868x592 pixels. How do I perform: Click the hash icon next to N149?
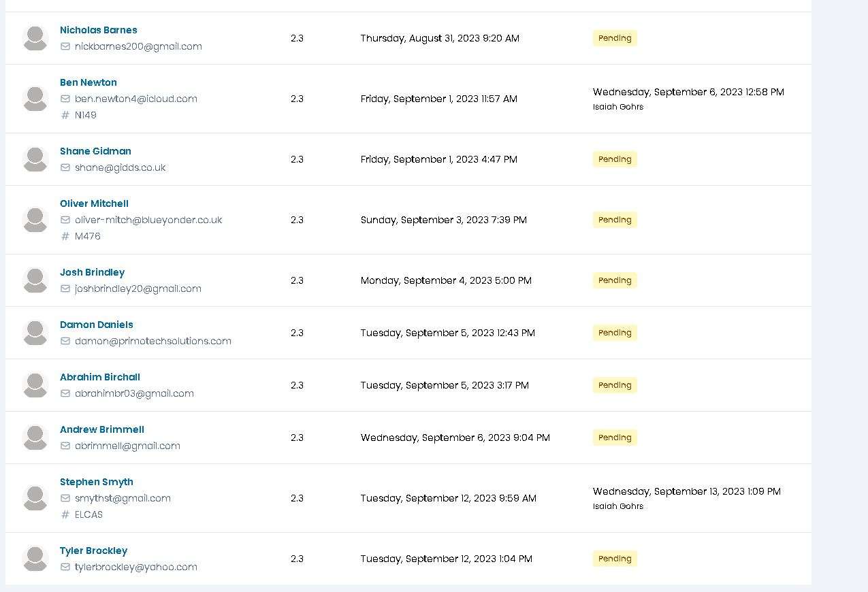[65, 115]
